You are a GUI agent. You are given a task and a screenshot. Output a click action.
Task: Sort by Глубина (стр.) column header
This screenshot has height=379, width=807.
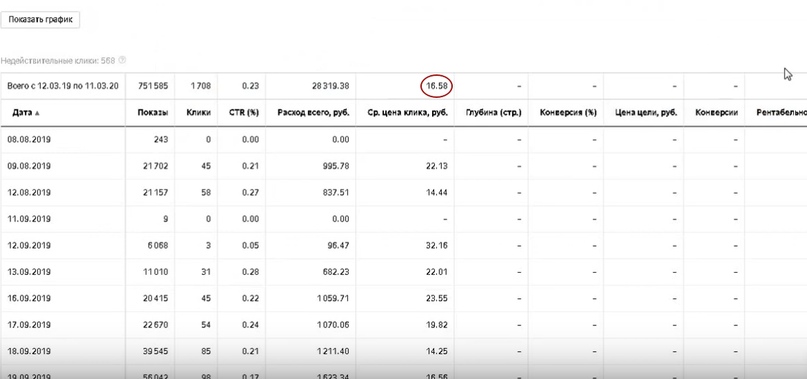[493, 113]
